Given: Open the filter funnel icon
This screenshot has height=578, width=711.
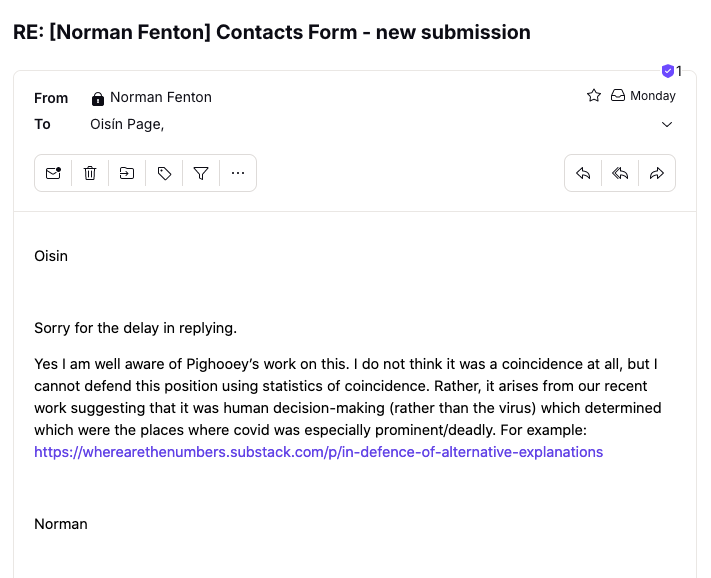Looking at the screenshot, I should 201,173.
